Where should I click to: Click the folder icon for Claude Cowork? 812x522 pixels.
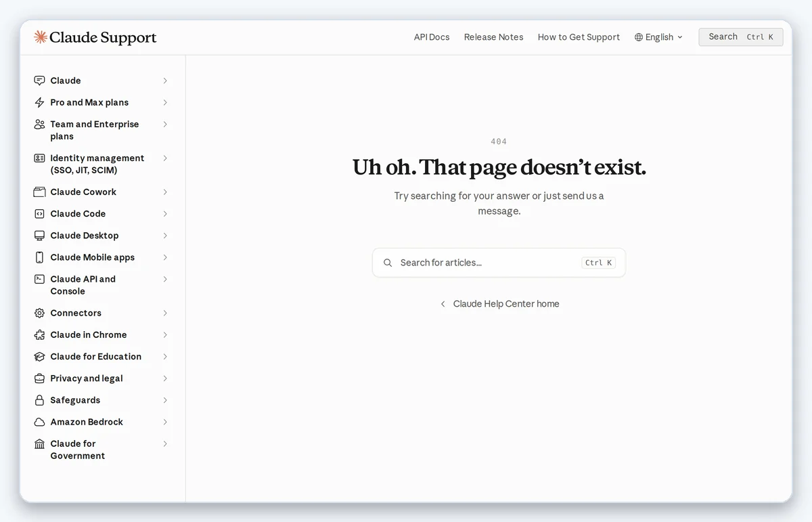(x=39, y=192)
